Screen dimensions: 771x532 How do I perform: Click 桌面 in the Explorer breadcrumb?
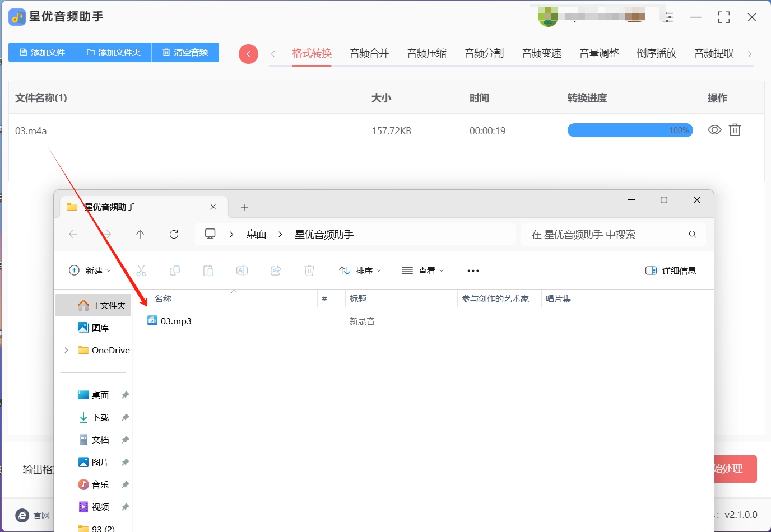pos(257,234)
